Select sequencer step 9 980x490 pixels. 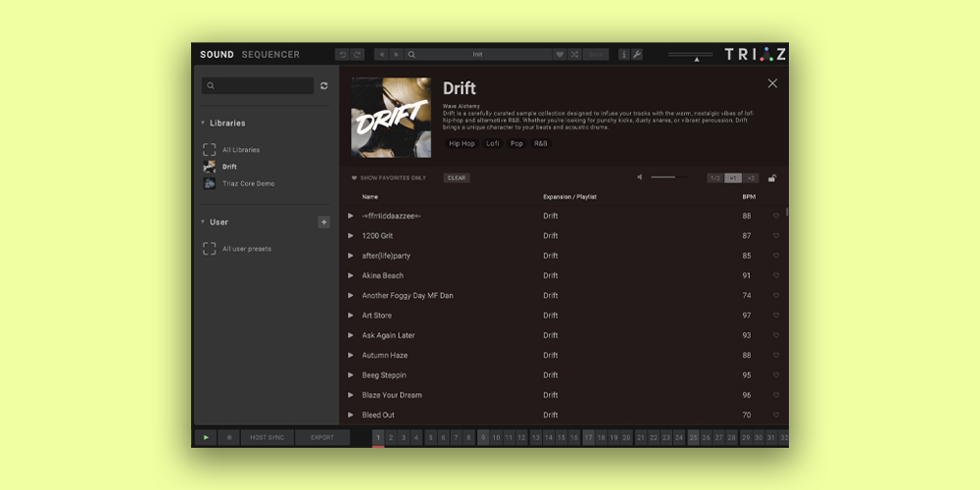coord(483,437)
